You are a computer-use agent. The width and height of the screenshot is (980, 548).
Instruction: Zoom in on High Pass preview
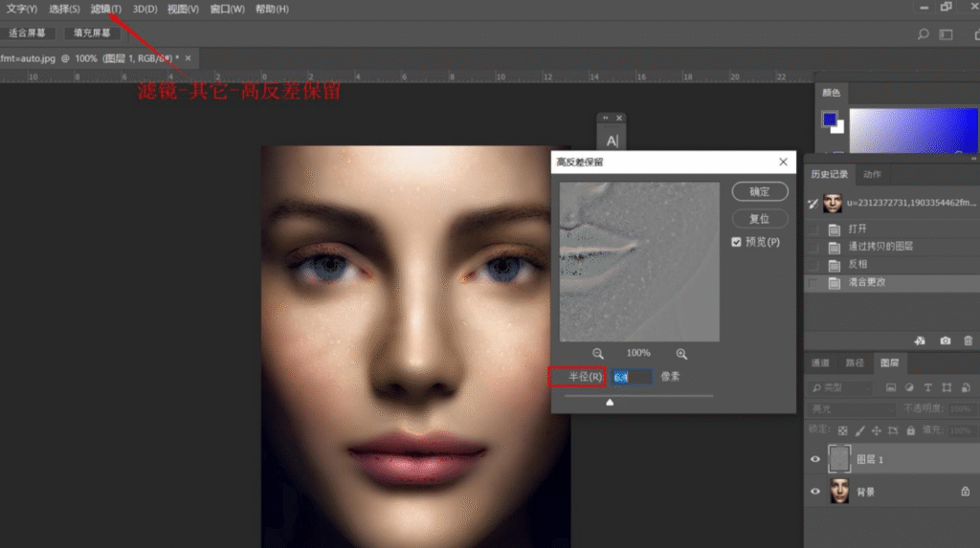[x=681, y=354]
